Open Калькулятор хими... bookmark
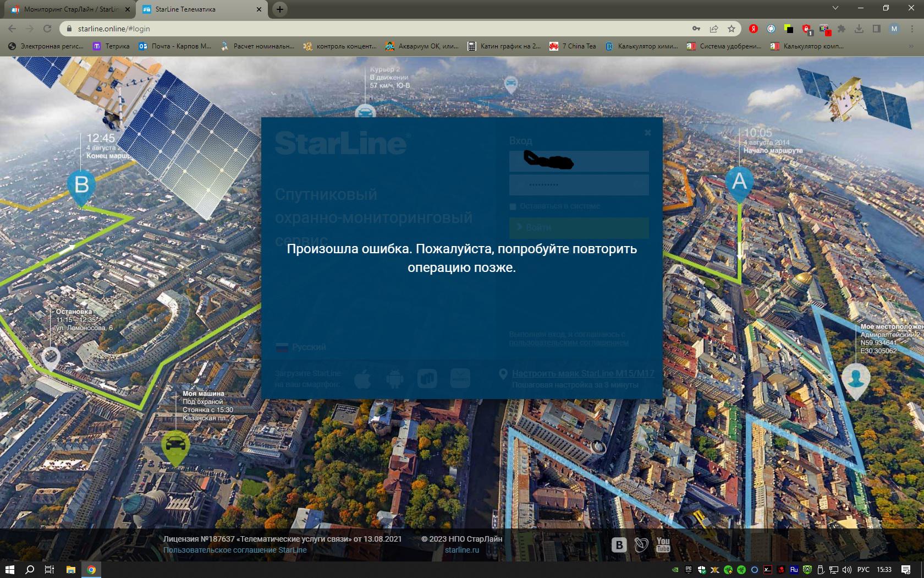This screenshot has height=578, width=924. 641,46
